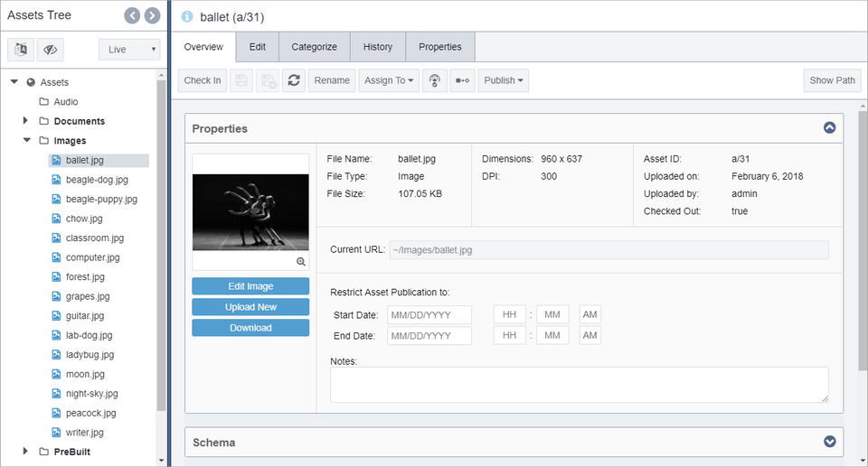The image size is (868, 467).
Task: Go forward with Assets Tree right arrow
Action: coord(152,15)
